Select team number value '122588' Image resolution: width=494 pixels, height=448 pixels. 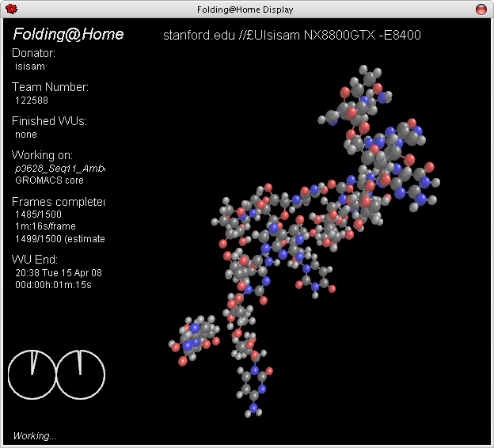coord(32,101)
